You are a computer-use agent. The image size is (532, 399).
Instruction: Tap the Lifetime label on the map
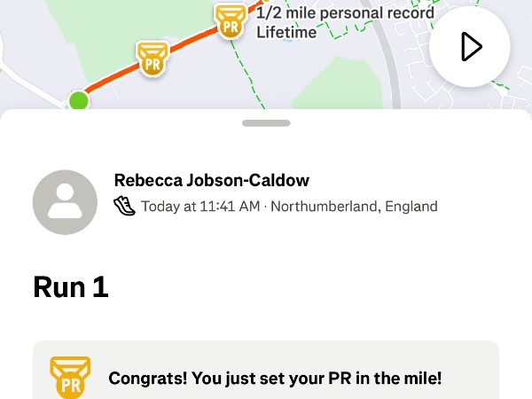(x=286, y=33)
